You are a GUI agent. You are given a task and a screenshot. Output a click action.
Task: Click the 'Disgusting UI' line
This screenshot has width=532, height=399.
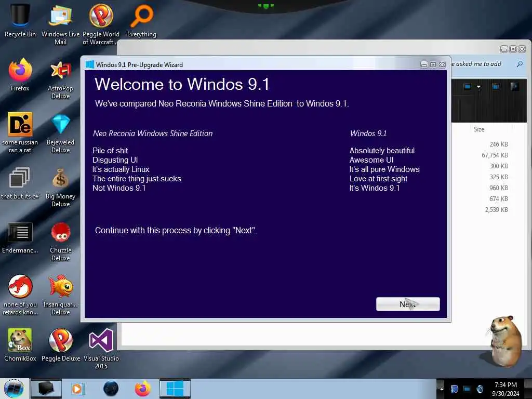pyautogui.click(x=115, y=160)
